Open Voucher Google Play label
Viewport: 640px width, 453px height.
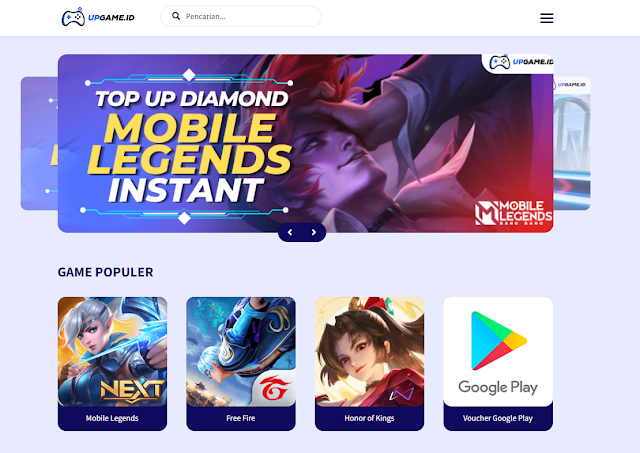tap(498, 418)
